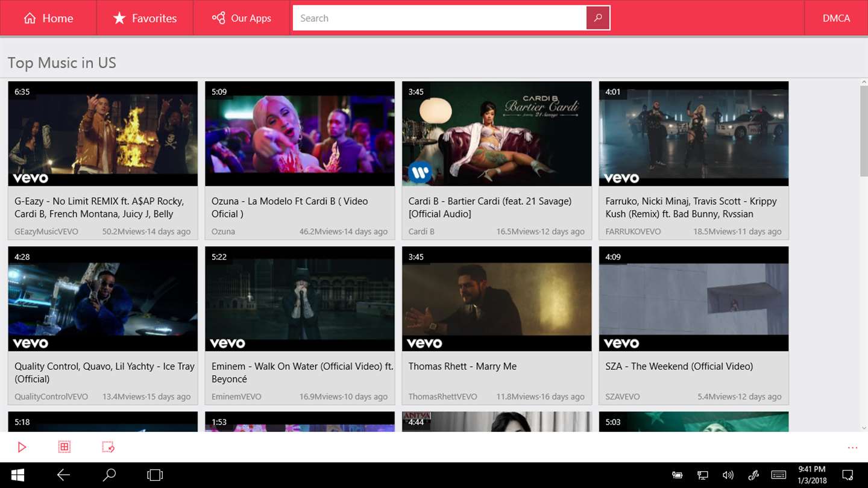This screenshot has width=868, height=488.
Task: Click title 'Quality Control, Quavo, Lil Yachty'
Action: [104, 372]
